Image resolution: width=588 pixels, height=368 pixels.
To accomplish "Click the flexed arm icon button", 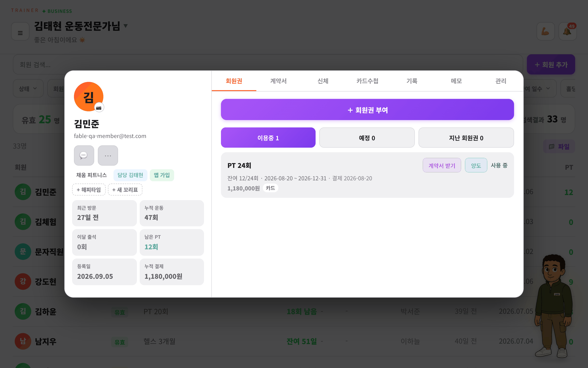I will coord(546,32).
